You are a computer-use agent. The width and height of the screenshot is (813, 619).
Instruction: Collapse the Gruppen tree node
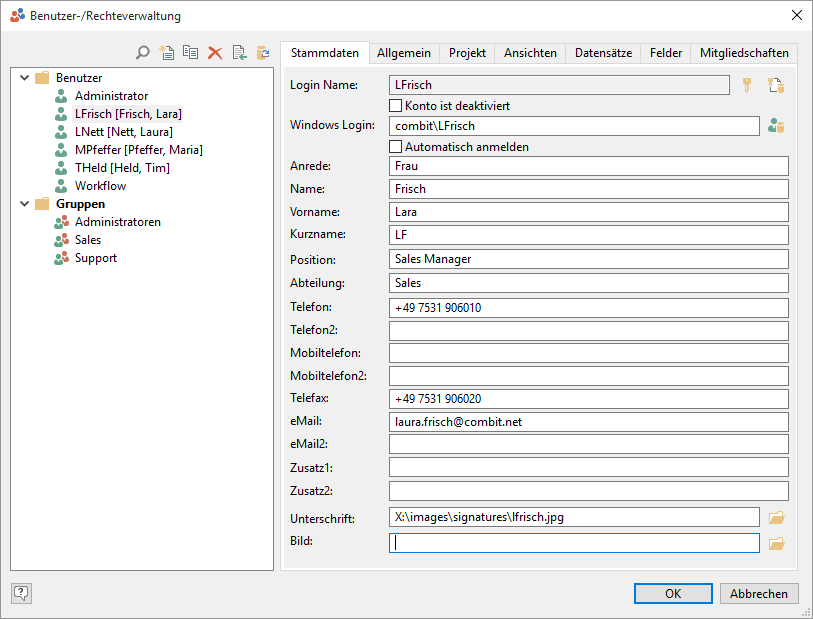click(24, 204)
